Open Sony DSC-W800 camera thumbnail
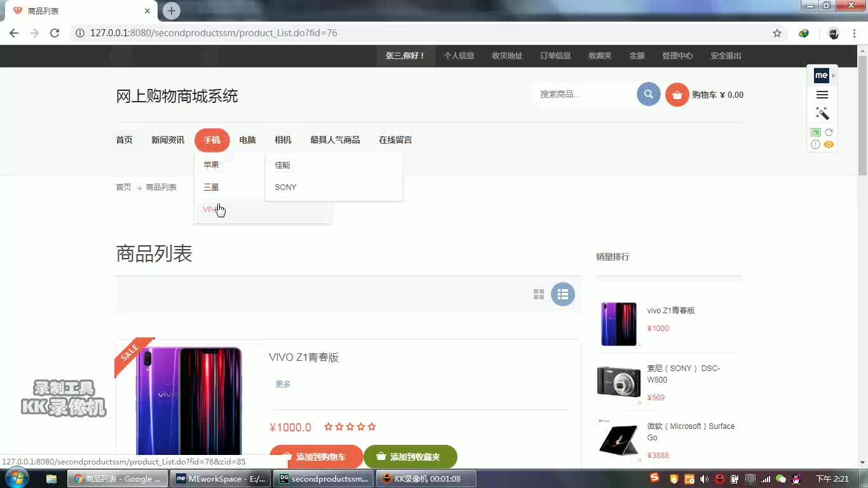Viewport: 868px width, 488px height. pos(619,382)
